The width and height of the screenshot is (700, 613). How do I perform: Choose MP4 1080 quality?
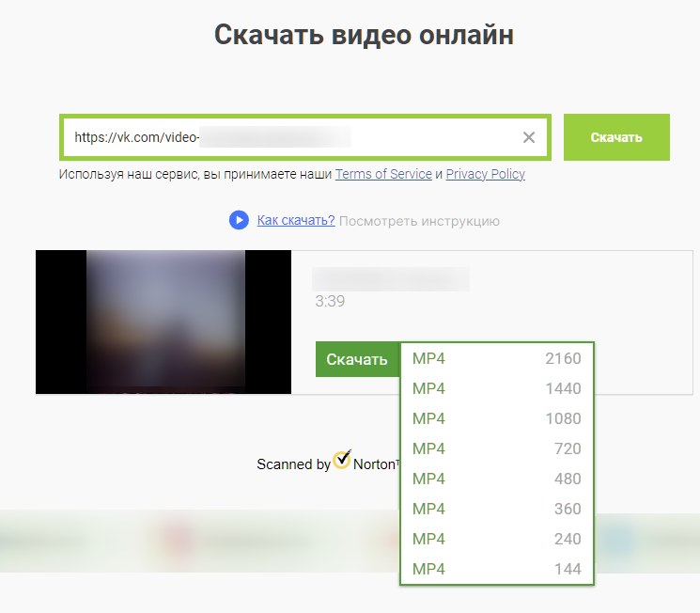(x=497, y=418)
